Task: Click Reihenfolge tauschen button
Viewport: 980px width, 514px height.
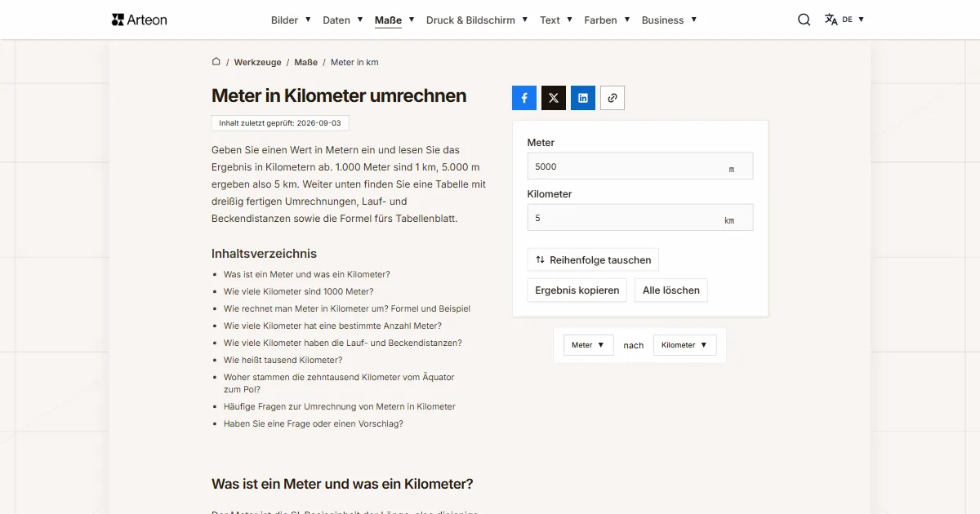Action: point(593,260)
